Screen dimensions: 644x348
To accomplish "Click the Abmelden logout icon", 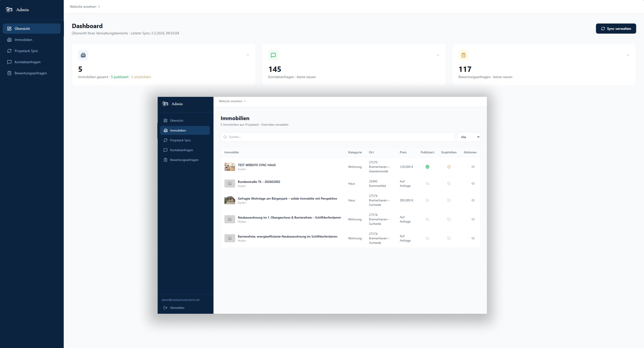I will [165, 308].
